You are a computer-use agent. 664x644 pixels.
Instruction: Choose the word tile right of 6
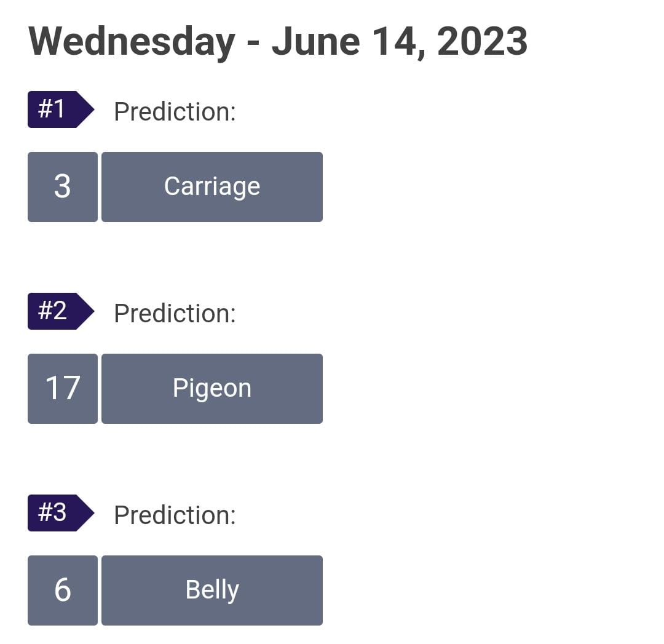[212, 590]
